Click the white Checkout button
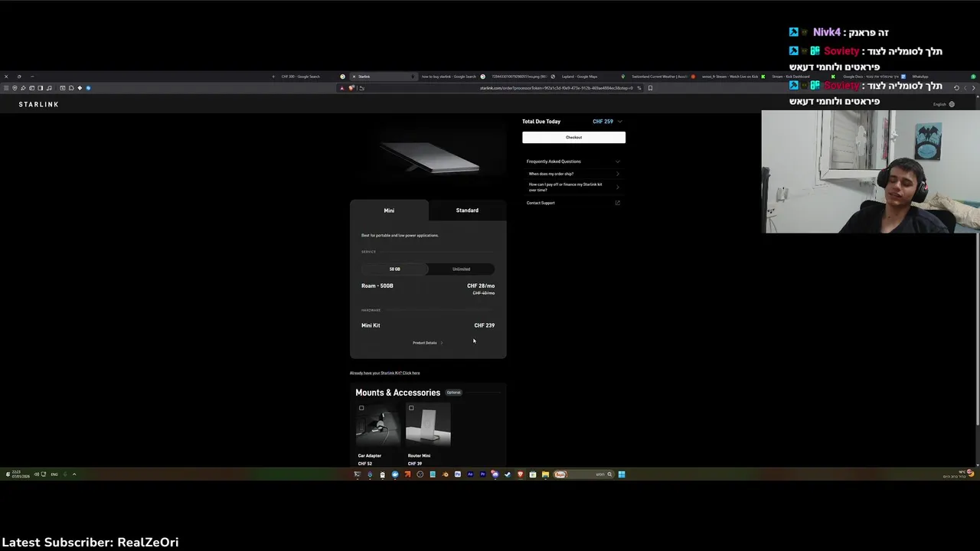 point(573,137)
